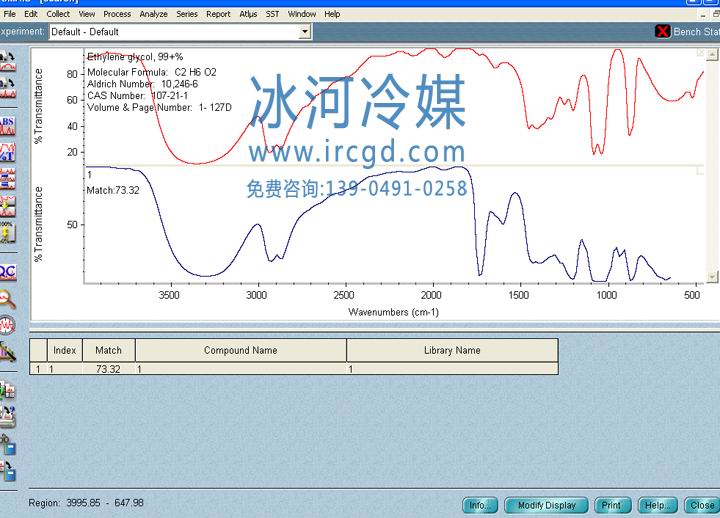Click the Modify Display button
Viewport: 720px width, 518px height.
(x=546, y=505)
